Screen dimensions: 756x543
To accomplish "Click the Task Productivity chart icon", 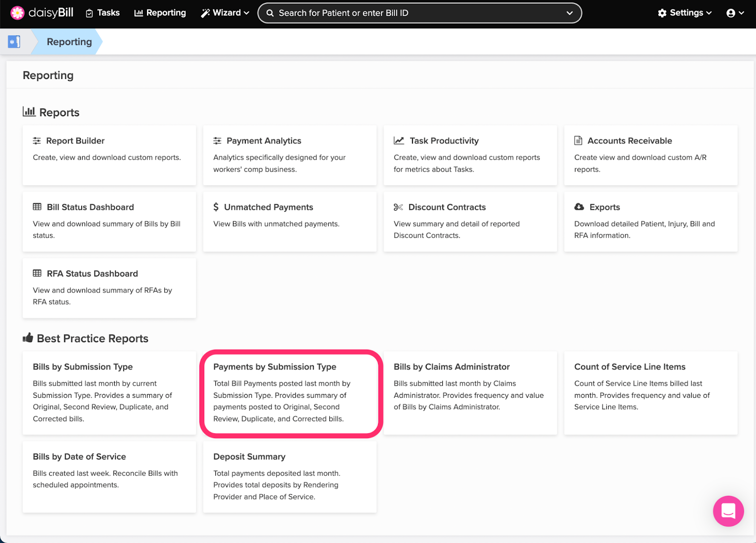I will pos(399,141).
